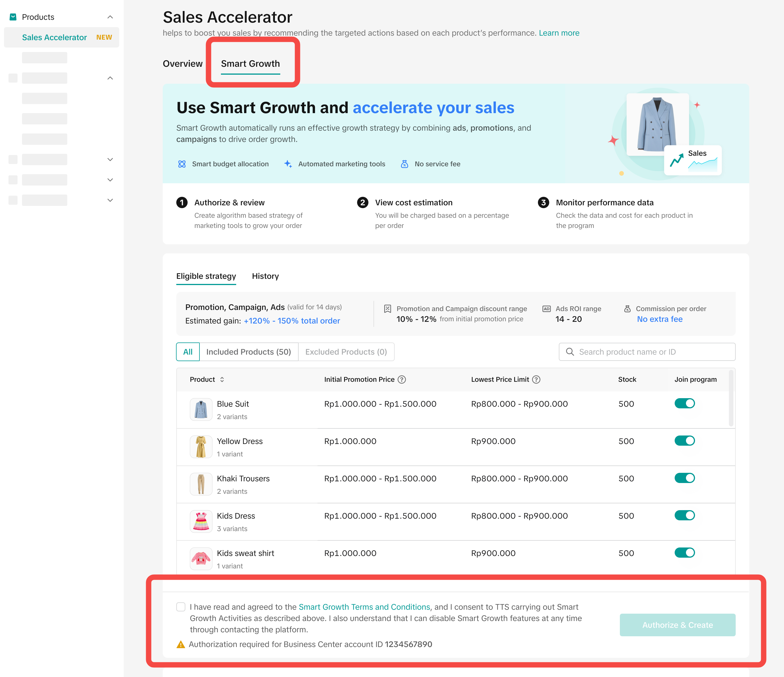Click the Ads ROI range AD icon
The width and height of the screenshot is (784, 677).
pos(546,309)
